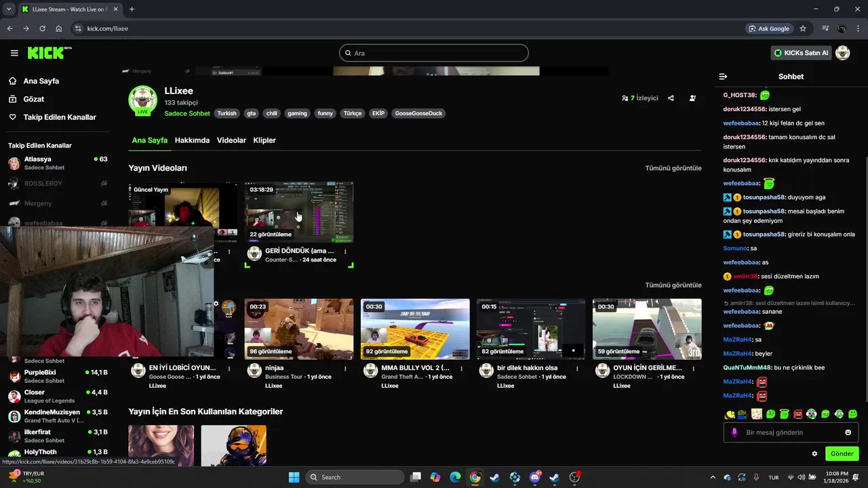868x488 pixels.
Task: Show hidden system tray icons
Action: pos(713,477)
